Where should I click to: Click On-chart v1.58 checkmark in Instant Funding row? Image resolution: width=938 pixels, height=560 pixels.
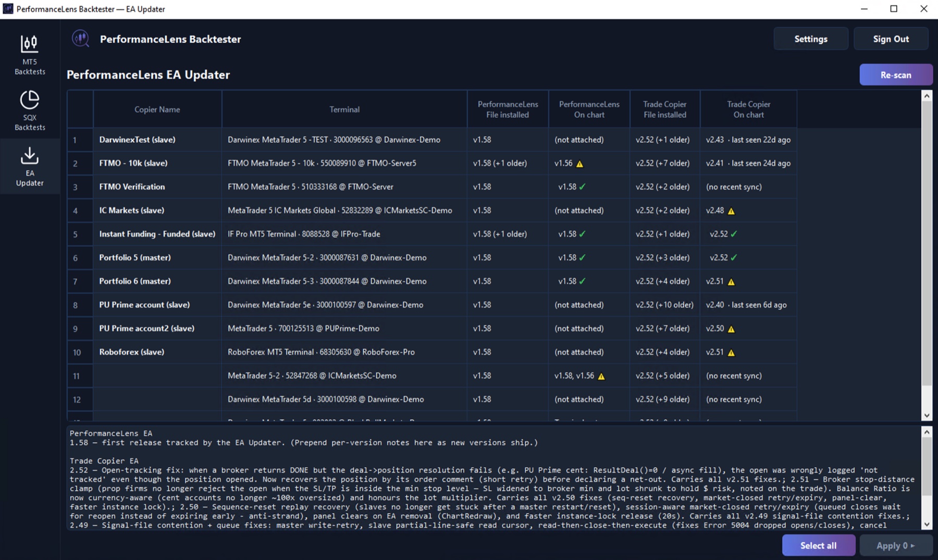coord(583,234)
